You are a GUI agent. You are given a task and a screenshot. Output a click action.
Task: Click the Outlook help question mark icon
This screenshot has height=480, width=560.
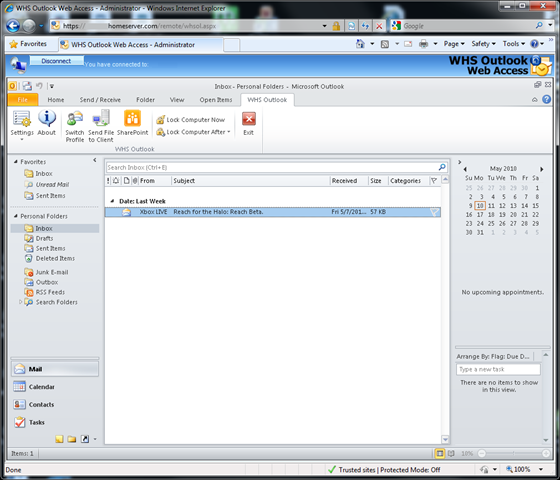546,99
